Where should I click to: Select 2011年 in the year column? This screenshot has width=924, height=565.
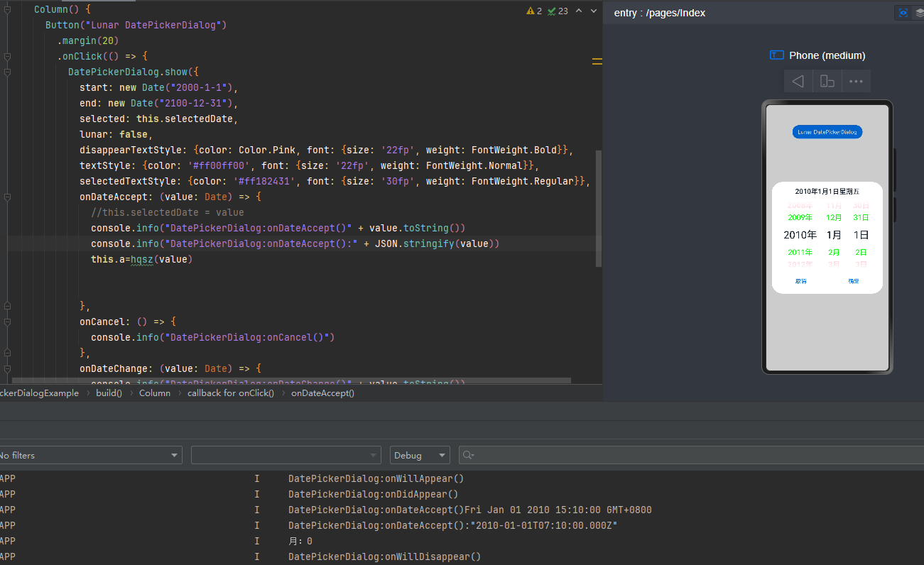point(800,252)
